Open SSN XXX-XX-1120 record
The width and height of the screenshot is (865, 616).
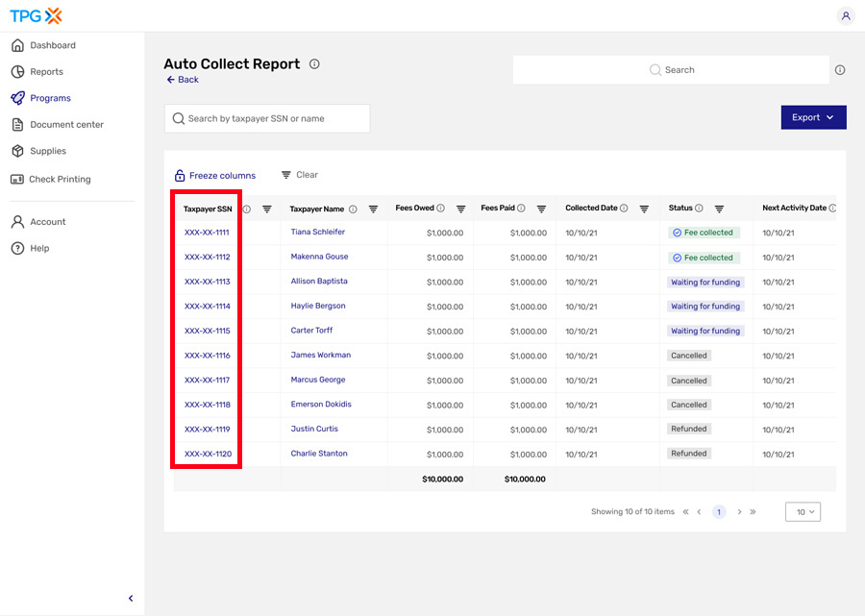click(208, 454)
